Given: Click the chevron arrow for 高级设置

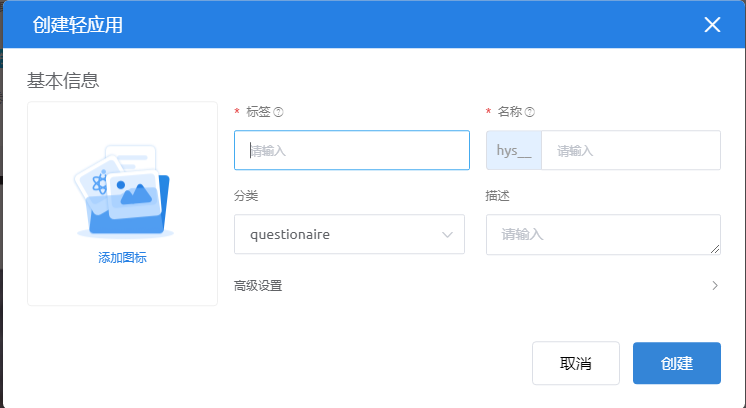Looking at the screenshot, I should pos(715,286).
